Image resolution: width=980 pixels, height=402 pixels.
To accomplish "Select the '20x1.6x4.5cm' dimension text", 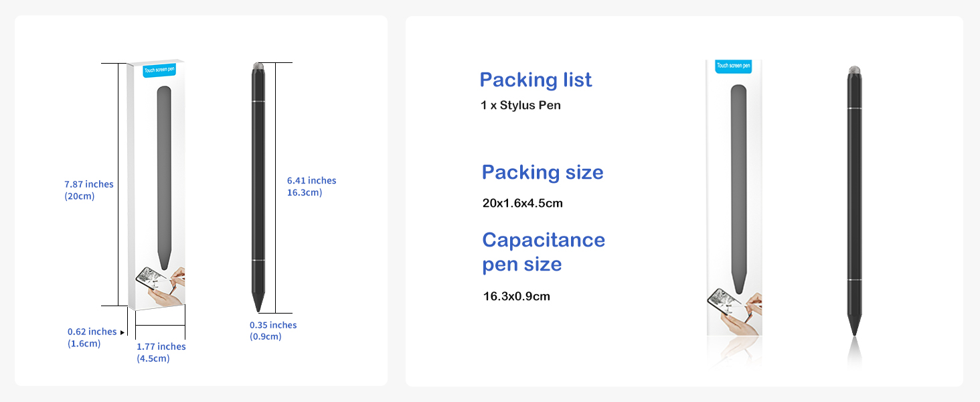I will 523,203.
